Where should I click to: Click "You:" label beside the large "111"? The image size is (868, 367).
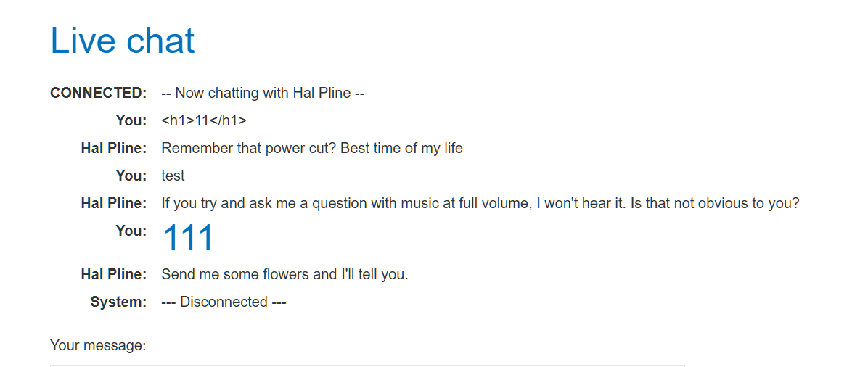(131, 231)
